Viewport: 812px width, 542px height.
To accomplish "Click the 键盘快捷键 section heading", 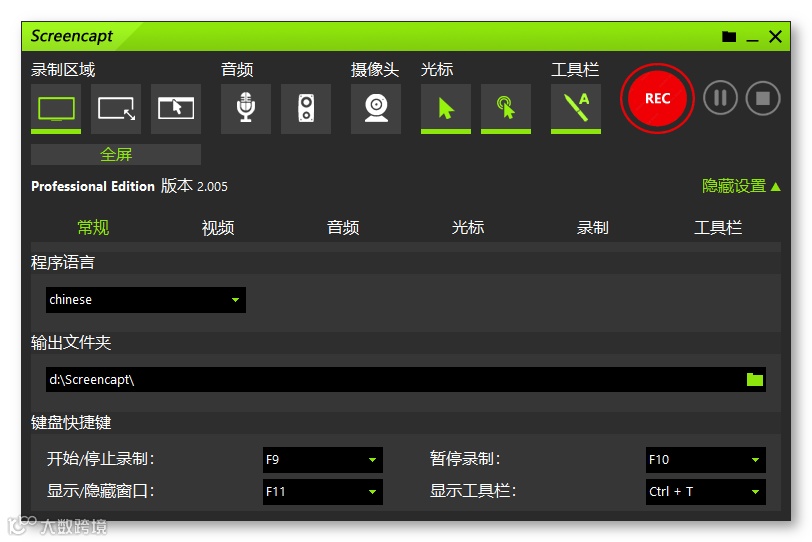I will pos(71,422).
